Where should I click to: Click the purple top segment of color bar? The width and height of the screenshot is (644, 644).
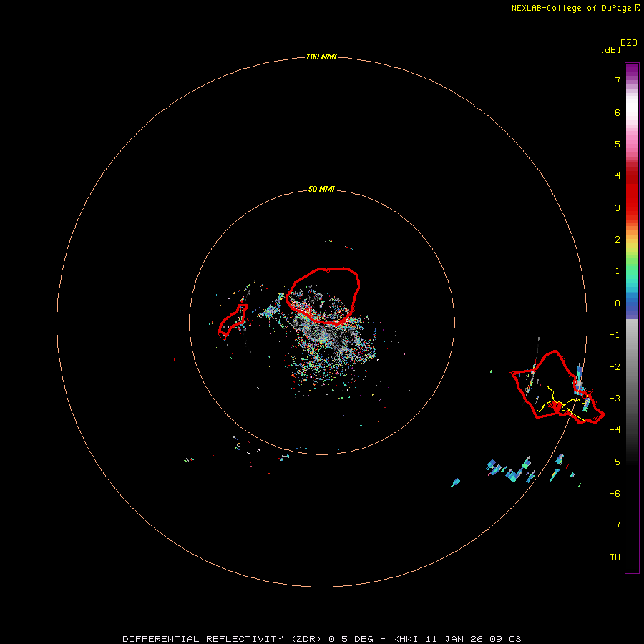point(632,70)
